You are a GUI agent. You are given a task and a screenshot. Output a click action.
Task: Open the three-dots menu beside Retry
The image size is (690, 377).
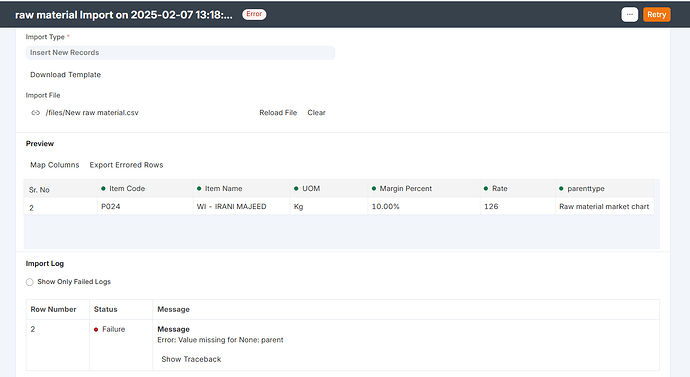629,15
